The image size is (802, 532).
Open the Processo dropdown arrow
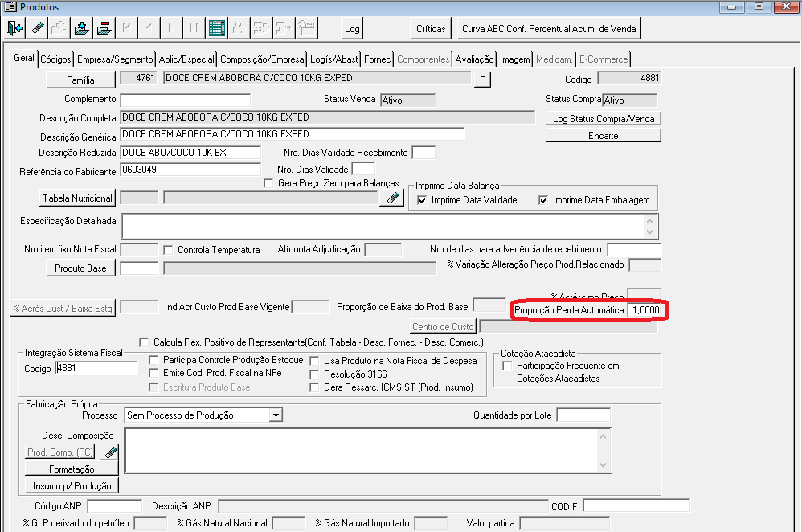tap(276, 415)
